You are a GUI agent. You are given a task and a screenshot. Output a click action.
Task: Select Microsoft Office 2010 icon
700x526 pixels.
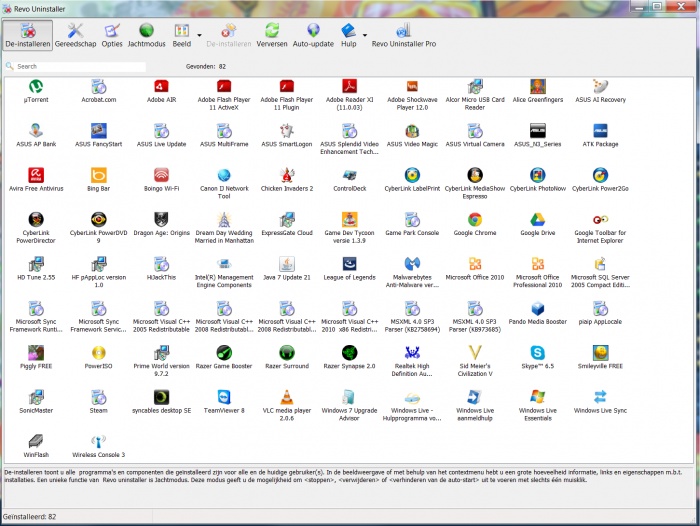[475, 263]
